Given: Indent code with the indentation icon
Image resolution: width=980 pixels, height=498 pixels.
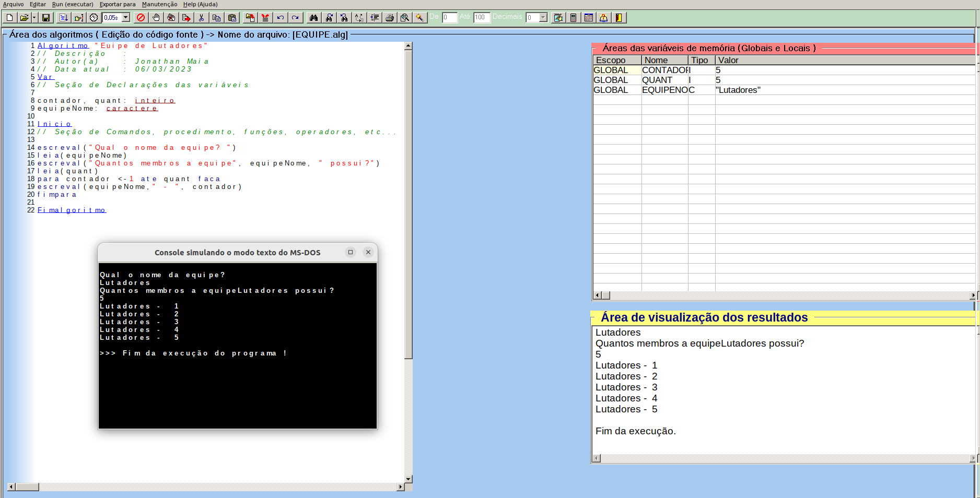Looking at the screenshot, I should [x=375, y=18].
